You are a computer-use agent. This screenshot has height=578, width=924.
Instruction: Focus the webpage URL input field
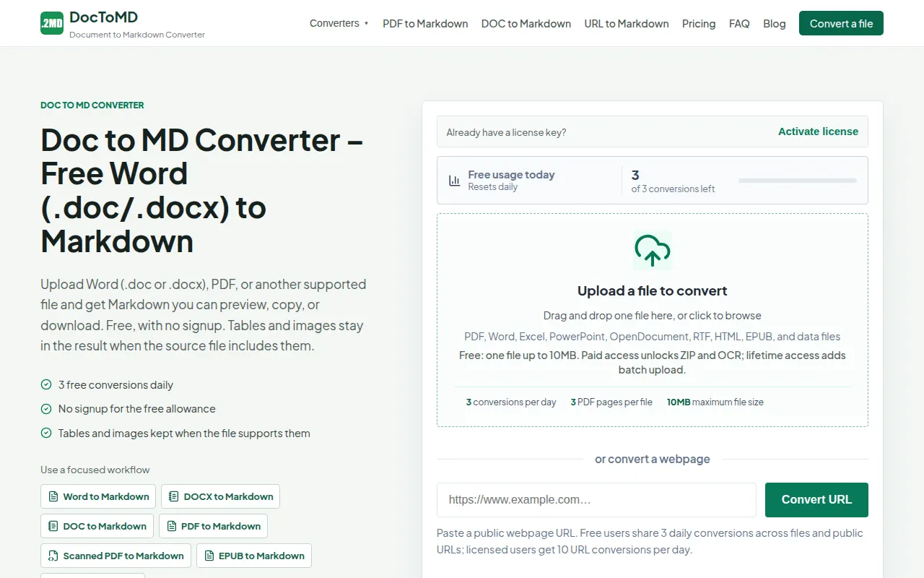pyautogui.click(x=596, y=500)
